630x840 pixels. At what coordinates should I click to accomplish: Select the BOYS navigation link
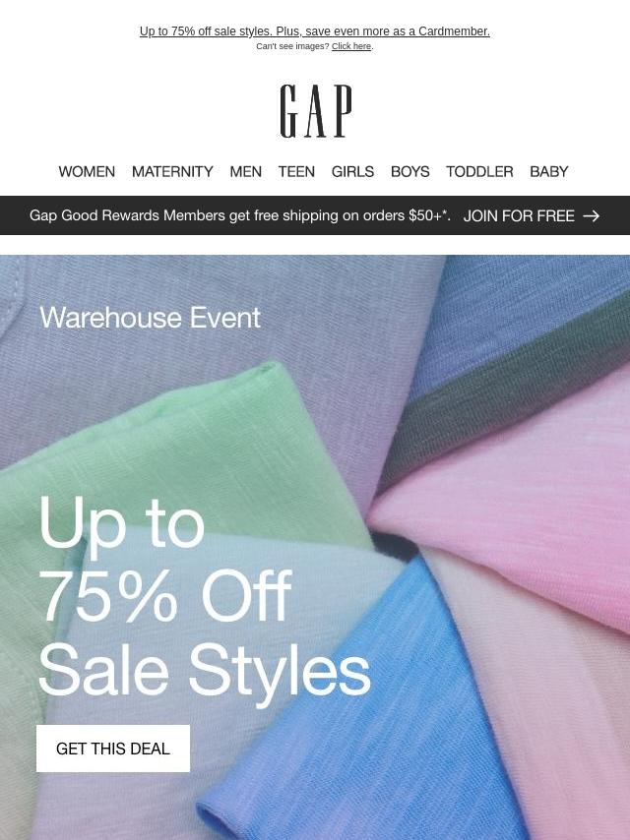coord(410,171)
